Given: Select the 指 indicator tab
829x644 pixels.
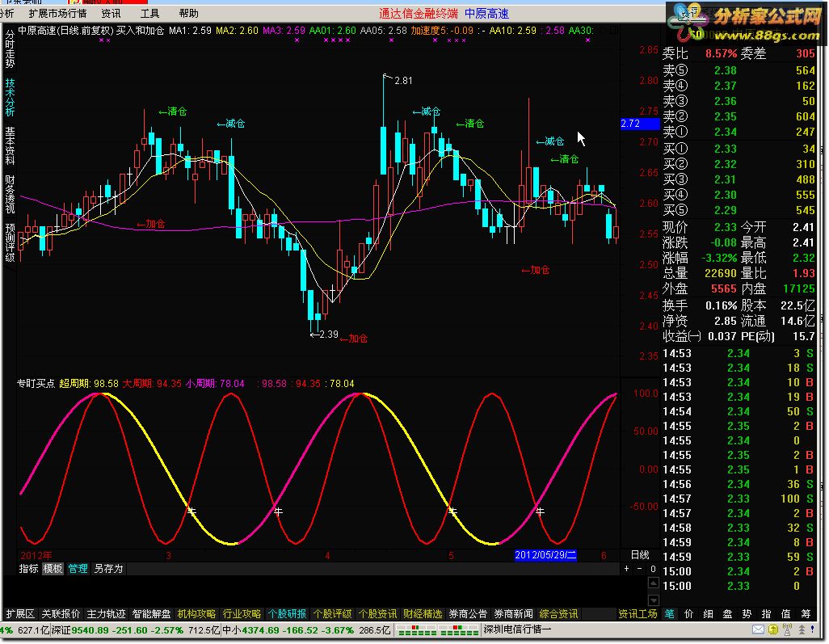Looking at the screenshot, I should tap(767, 614).
